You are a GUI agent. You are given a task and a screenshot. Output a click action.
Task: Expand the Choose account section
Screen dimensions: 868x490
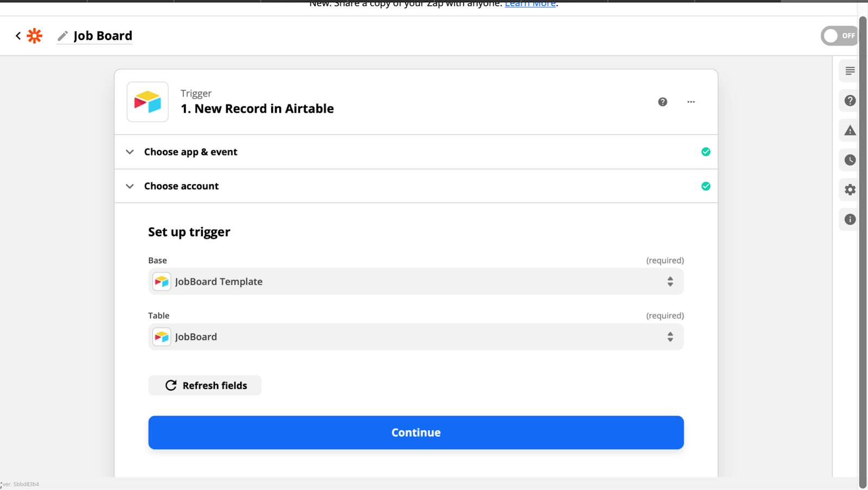click(x=416, y=186)
